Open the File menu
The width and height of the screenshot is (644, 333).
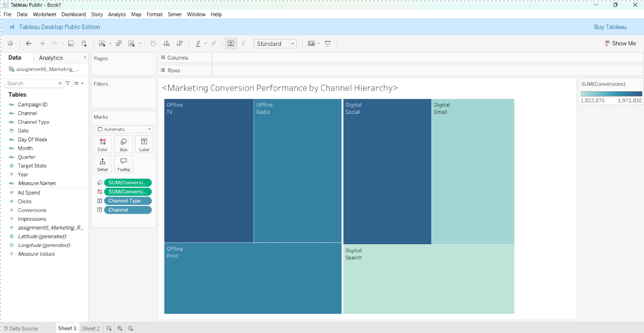pyautogui.click(x=7, y=14)
